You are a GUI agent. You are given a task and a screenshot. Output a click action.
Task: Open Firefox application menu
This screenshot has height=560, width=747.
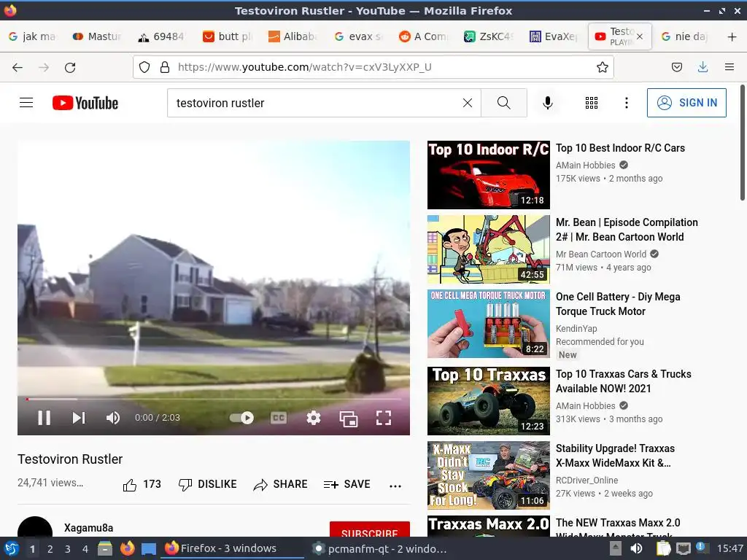(729, 67)
